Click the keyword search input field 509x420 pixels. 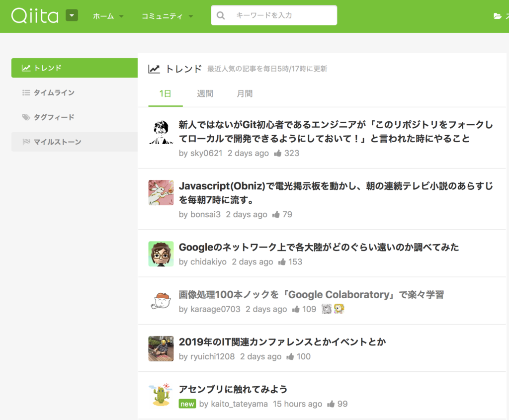tap(278, 15)
